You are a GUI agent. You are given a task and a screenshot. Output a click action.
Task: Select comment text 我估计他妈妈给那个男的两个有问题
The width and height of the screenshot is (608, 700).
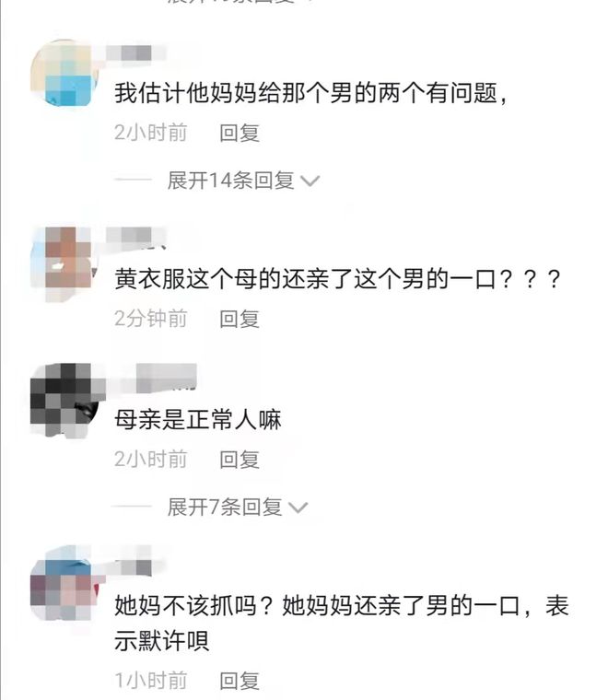(311, 93)
